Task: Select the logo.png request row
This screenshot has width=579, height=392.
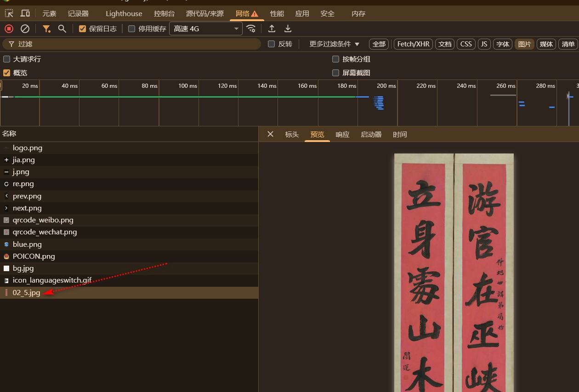Action: coord(129,148)
